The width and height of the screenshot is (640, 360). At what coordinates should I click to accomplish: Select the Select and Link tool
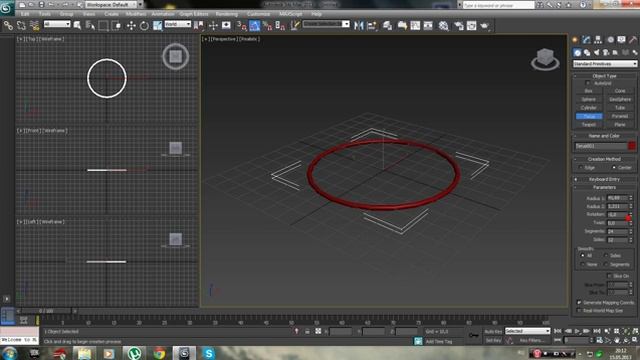click(8, 26)
